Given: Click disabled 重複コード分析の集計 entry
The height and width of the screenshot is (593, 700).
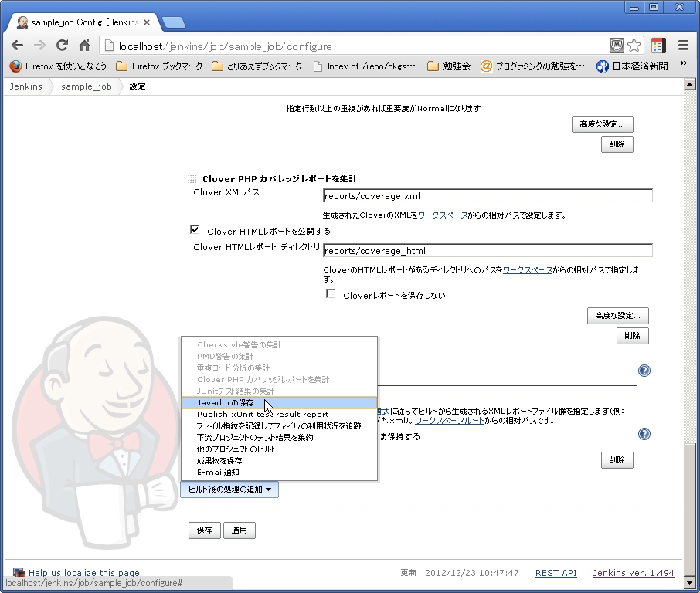Looking at the screenshot, I should tap(279, 368).
